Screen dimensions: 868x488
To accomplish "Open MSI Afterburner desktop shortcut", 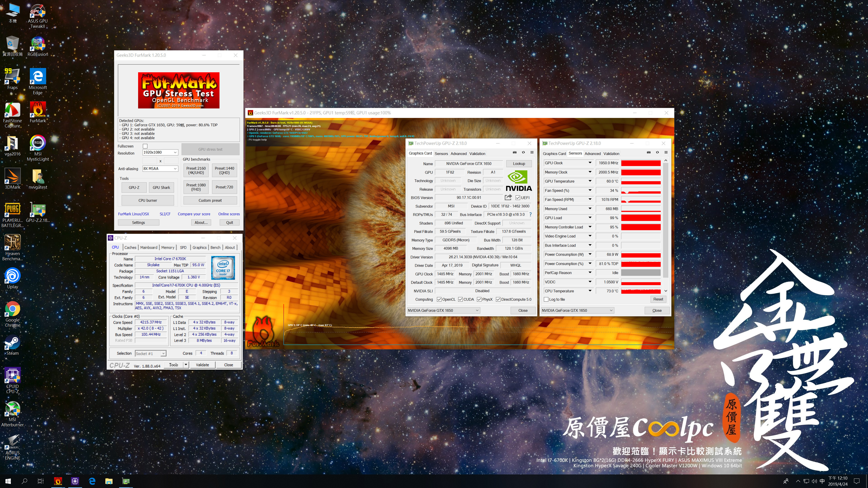I will [12, 414].
